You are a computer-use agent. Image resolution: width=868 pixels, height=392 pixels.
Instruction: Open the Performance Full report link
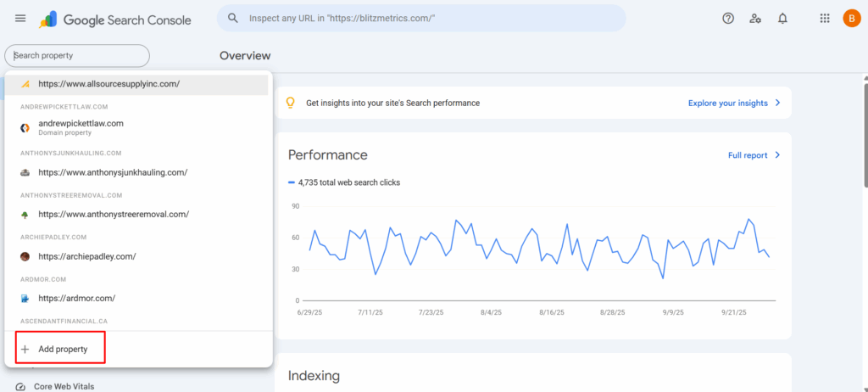click(x=748, y=155)
